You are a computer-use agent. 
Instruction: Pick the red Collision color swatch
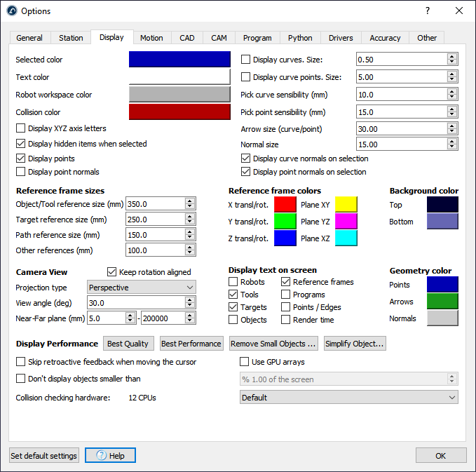[179, 112]
